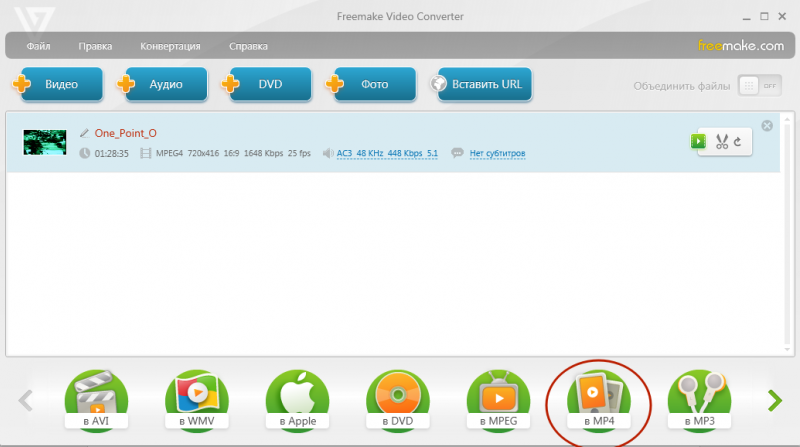800x447 pixels.
Task: Convert to MPEG format
Action: click(x=498, y=401)
